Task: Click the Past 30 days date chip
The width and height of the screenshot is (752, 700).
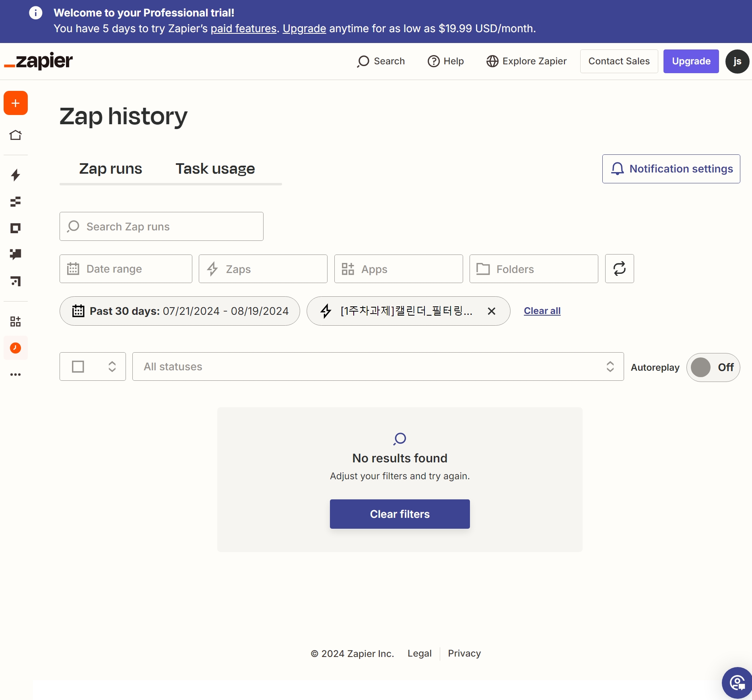Action: point(180,311)
